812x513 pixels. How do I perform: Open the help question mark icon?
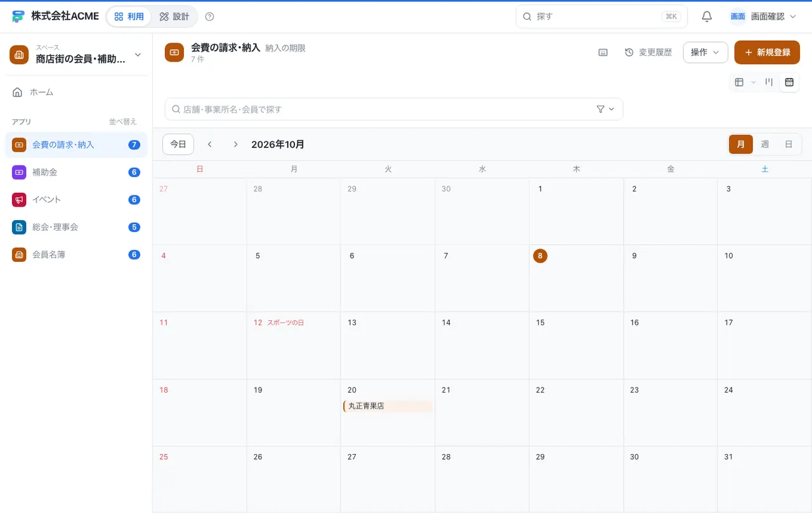tap(210, 16)
